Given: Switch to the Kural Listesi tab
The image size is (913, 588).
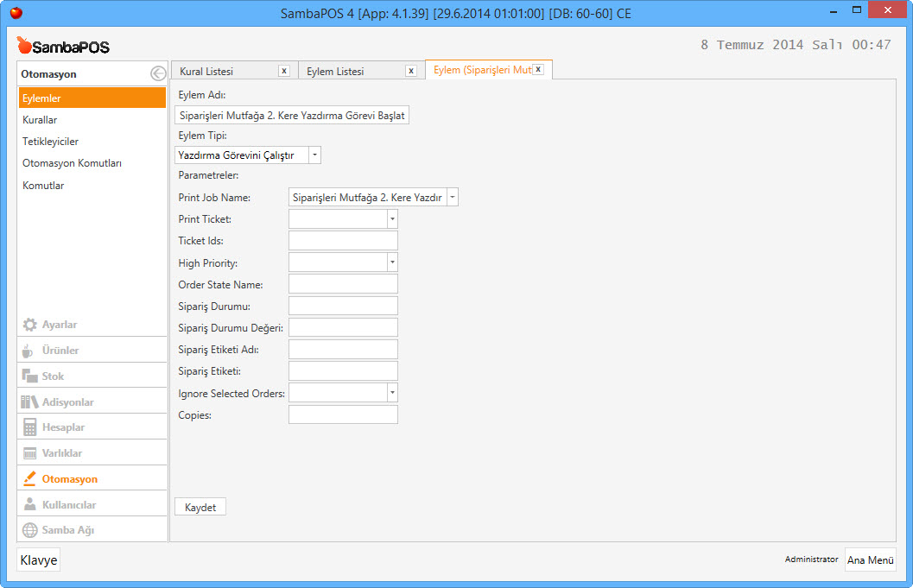Looking at the screenshot, I should pos(207,72).
